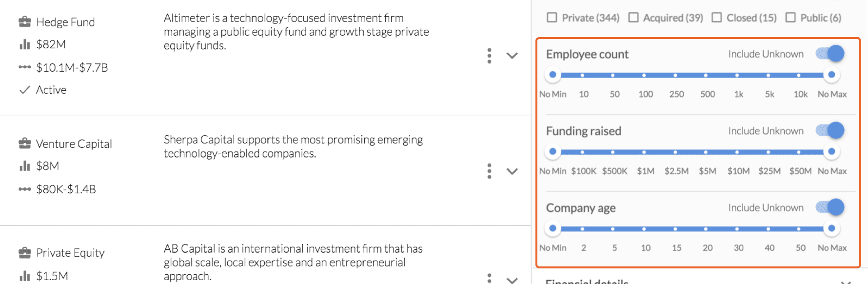Expand the AB Capital row chevron
This screenshot has width=868, height=284.
512,280
